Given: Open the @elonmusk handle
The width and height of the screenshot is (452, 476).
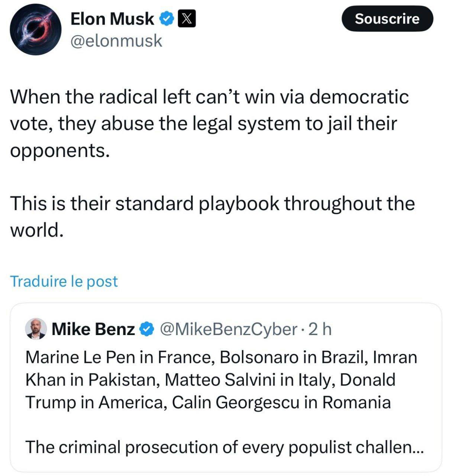Looking at the screenshot, I should pyautogui.click(x=116, y=41).
